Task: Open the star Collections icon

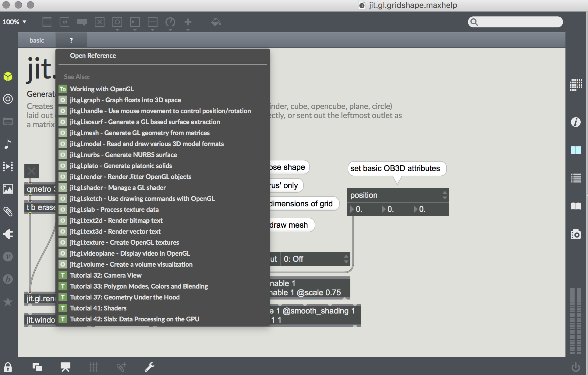Action: [8, 302]
